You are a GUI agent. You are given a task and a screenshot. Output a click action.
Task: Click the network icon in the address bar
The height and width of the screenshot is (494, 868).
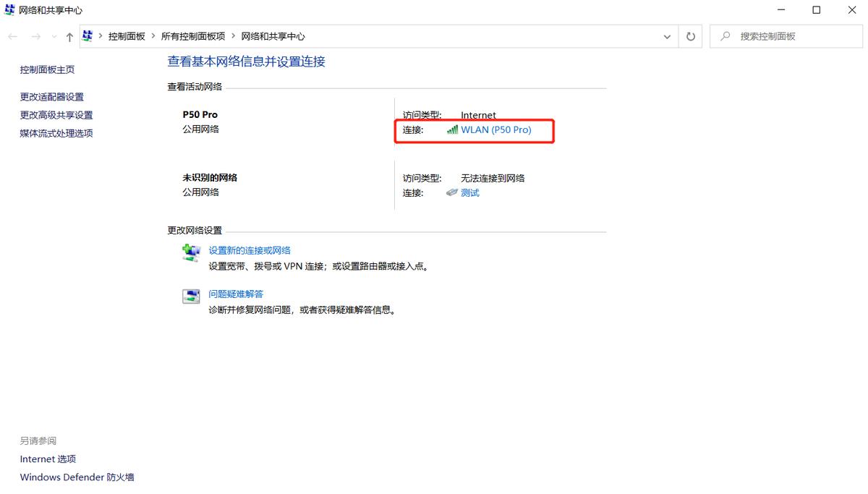[87, 35]
